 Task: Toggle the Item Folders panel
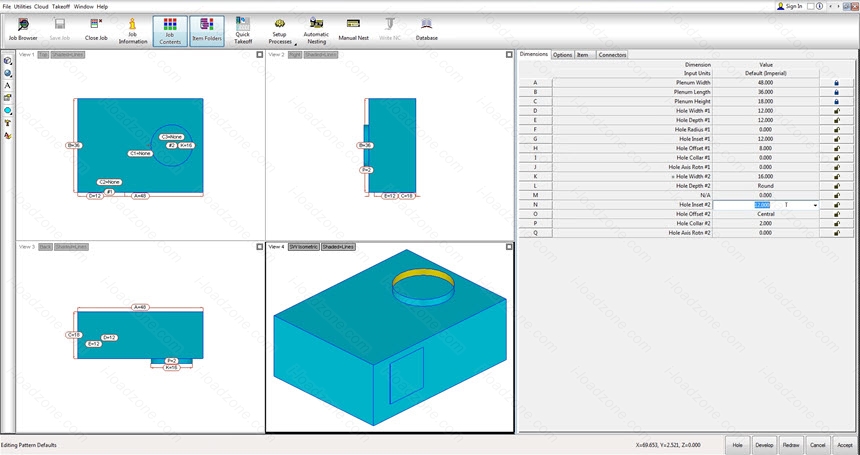[207, 31]
